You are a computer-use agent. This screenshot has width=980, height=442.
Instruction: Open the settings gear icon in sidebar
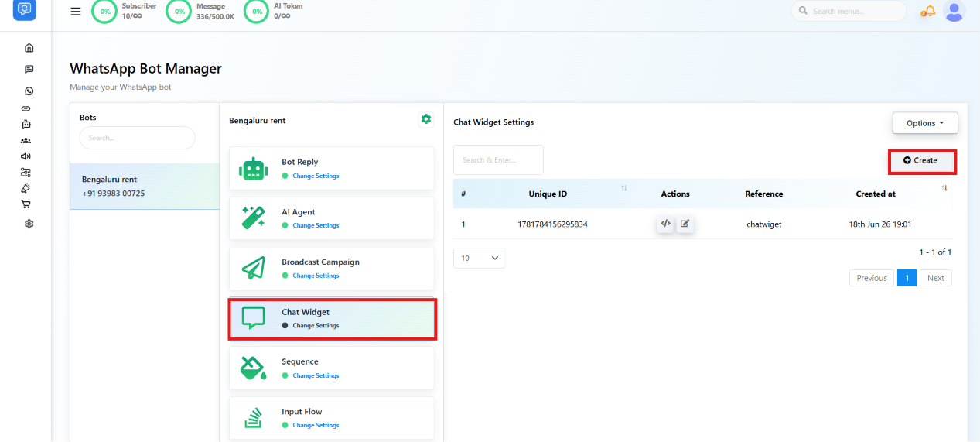click(x=29, y=224)
